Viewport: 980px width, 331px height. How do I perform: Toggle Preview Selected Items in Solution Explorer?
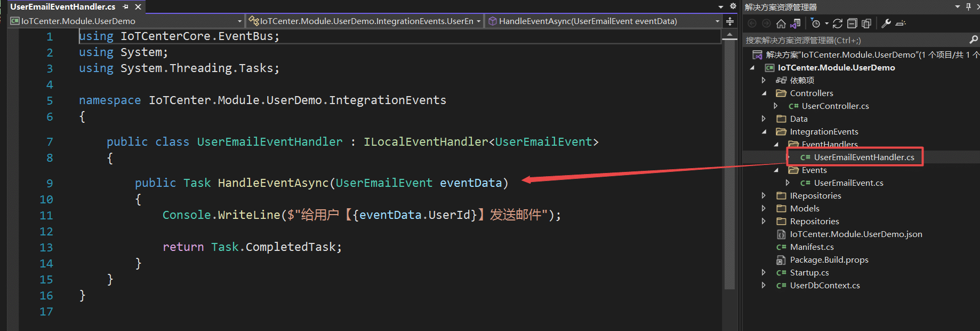pos(901,23)
